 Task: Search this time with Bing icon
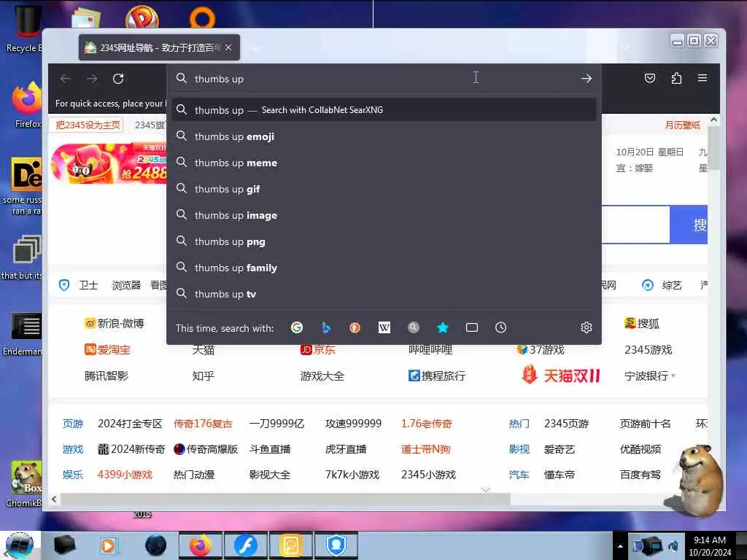[x=326, y=327]
